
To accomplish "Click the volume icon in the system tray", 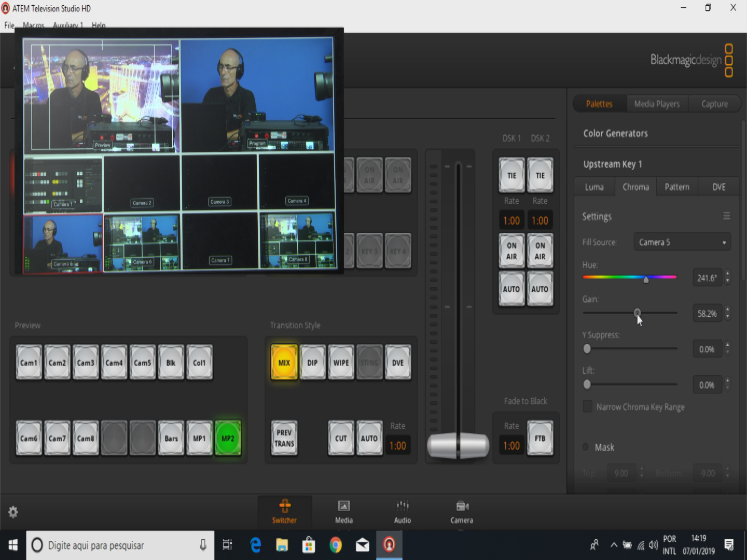I will tap(653, 545).
